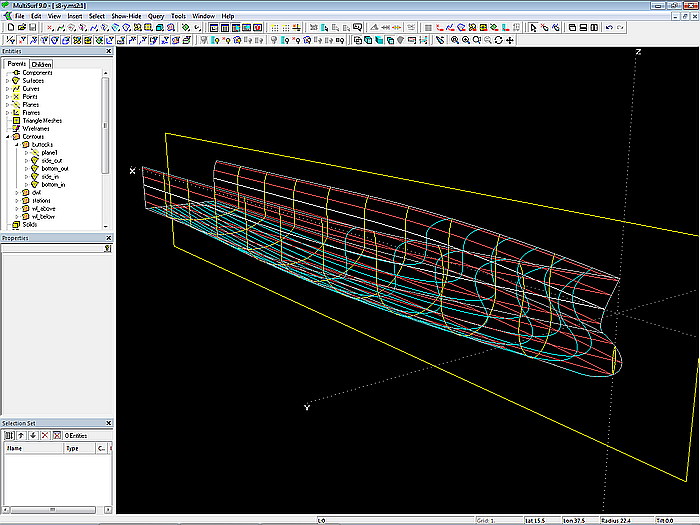Open the Query menu
The width and height of the screenshot is (700, 525).
(x=156, y=16)
